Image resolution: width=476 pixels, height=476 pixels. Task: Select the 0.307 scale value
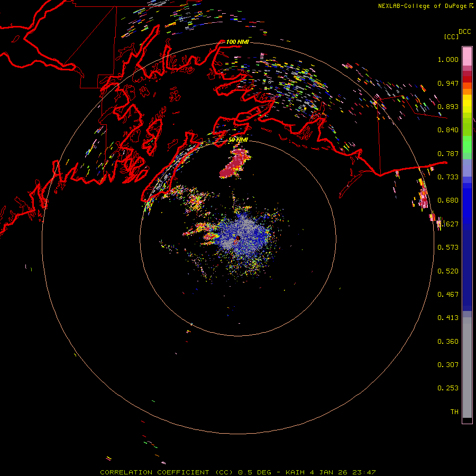[x=448, y=365]
